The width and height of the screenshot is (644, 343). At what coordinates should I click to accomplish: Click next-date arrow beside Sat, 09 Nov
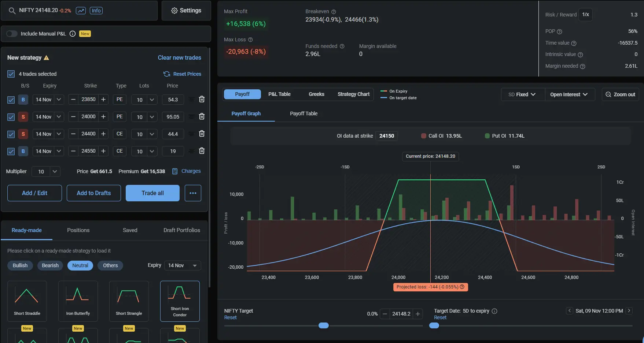(x=629, y=311)
